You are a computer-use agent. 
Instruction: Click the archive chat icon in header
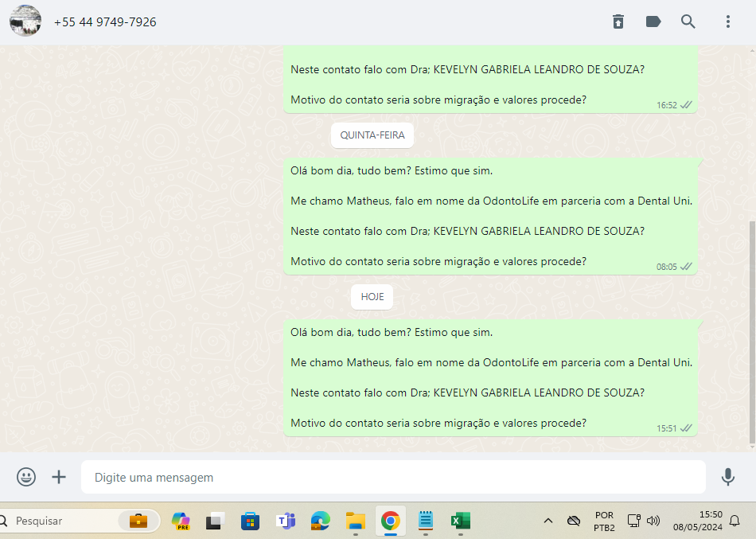(618, 21)
